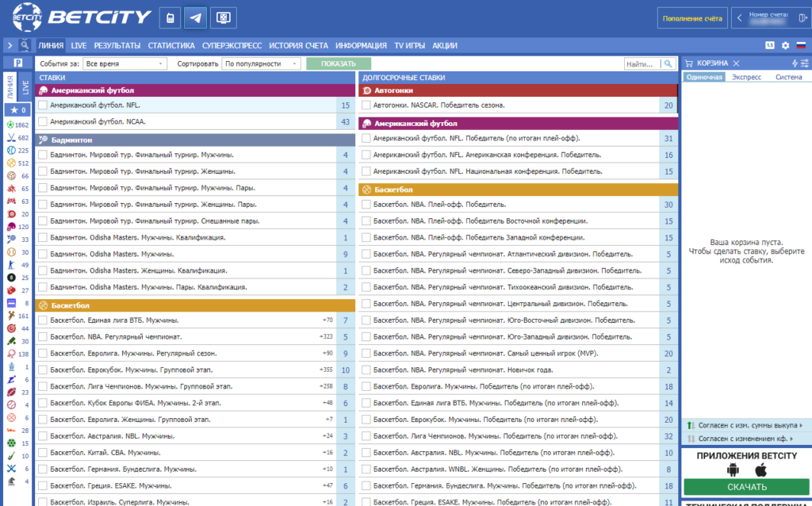Switch to the vertical LIVE sidebar tab

[25, 87]
